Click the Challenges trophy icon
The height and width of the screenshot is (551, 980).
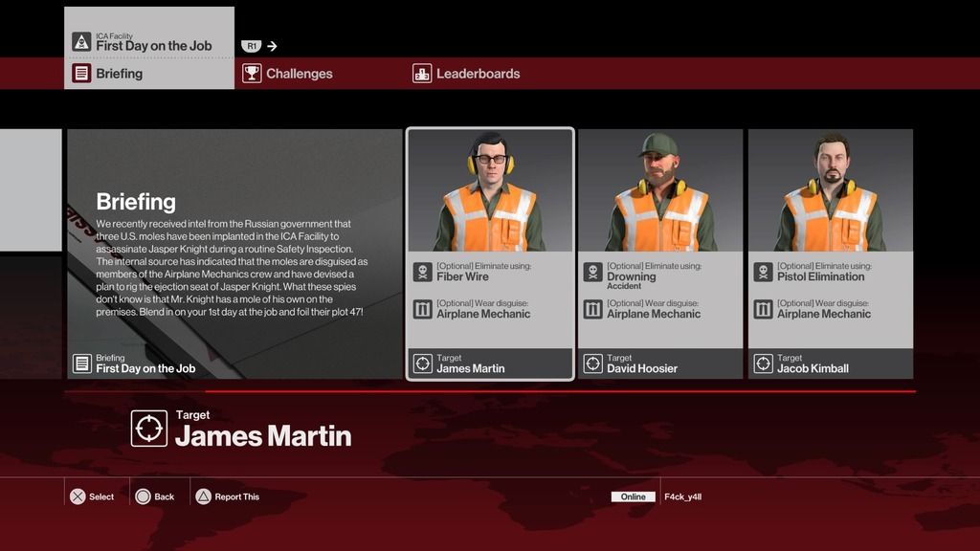point(252,74)
